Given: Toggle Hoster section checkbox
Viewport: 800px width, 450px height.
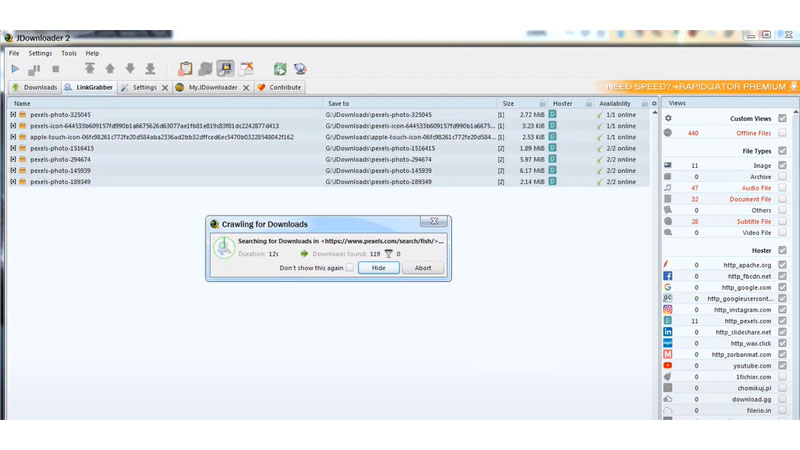Looking at the screenshot, I should [782, 250].
